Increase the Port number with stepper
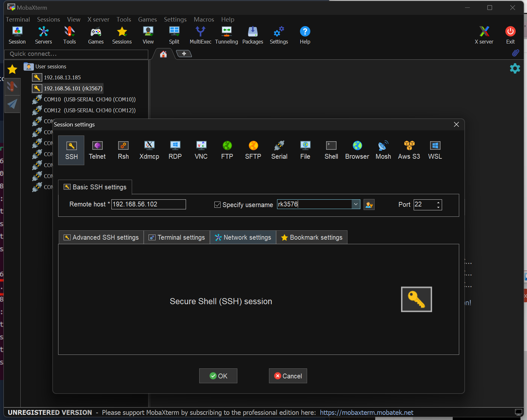527x420 pixels. [438, 202]
